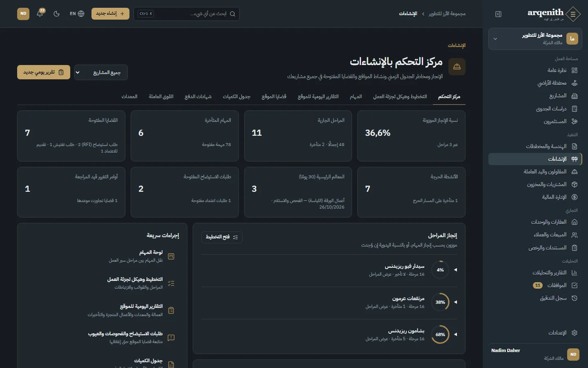Open the جميع المشاريع project dropdown
This screenshot has width=588, height=368.
[101, 72]
